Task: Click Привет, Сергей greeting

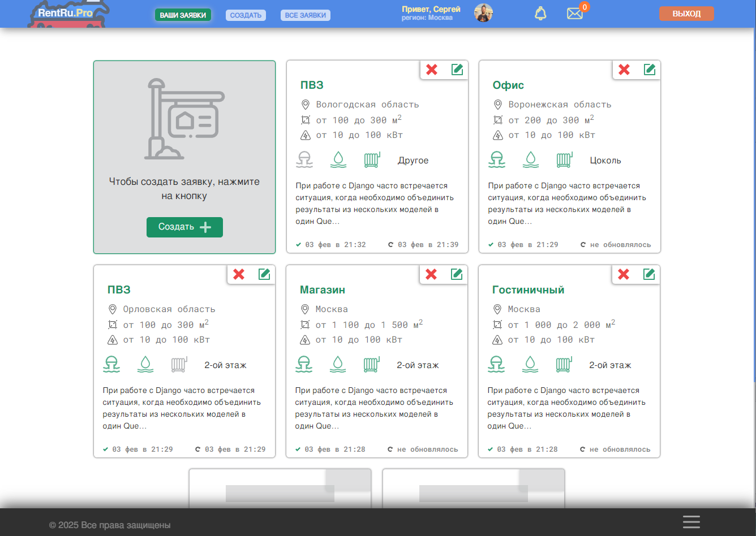Action: pyautogui.click(x=431, y=10)
